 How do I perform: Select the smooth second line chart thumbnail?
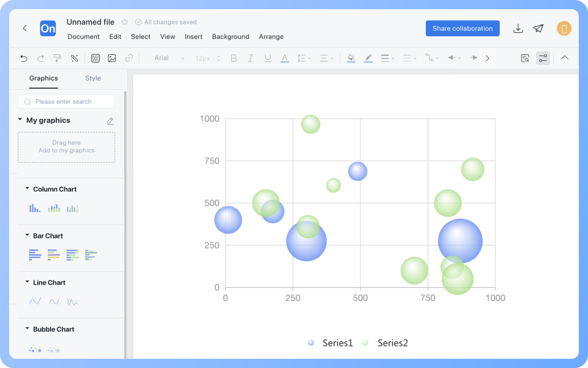(x=54, y=302)
